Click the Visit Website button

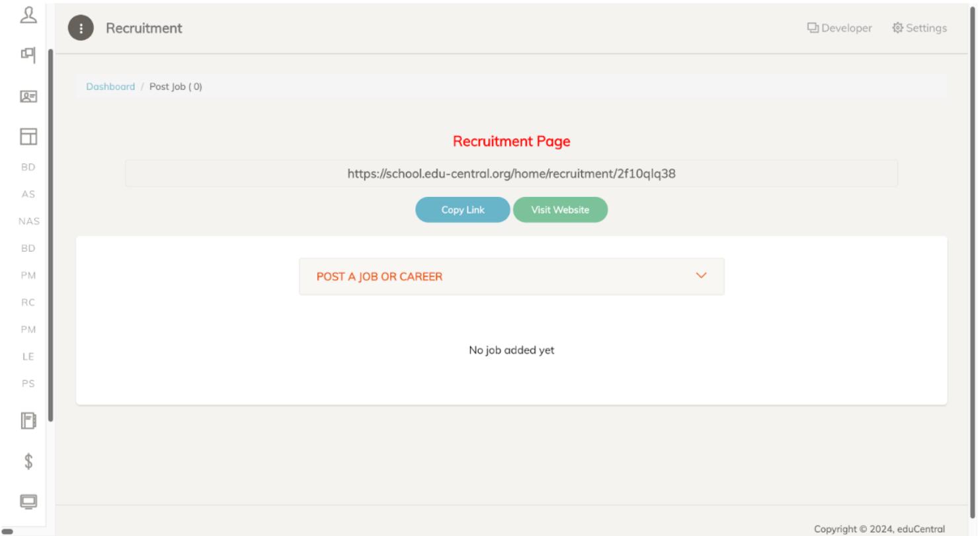[560, 210]
